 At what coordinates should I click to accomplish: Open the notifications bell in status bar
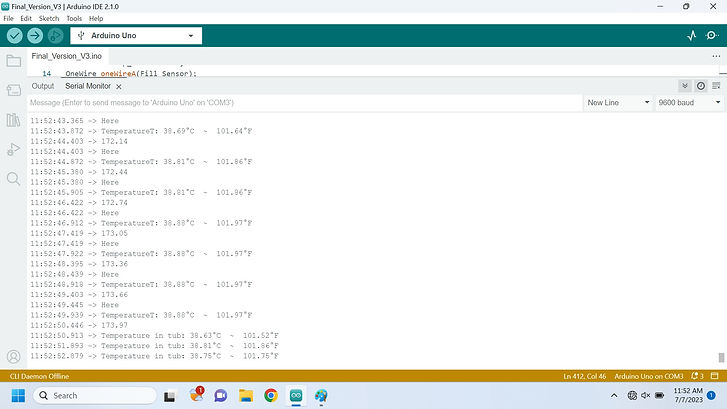coord(697,376)
